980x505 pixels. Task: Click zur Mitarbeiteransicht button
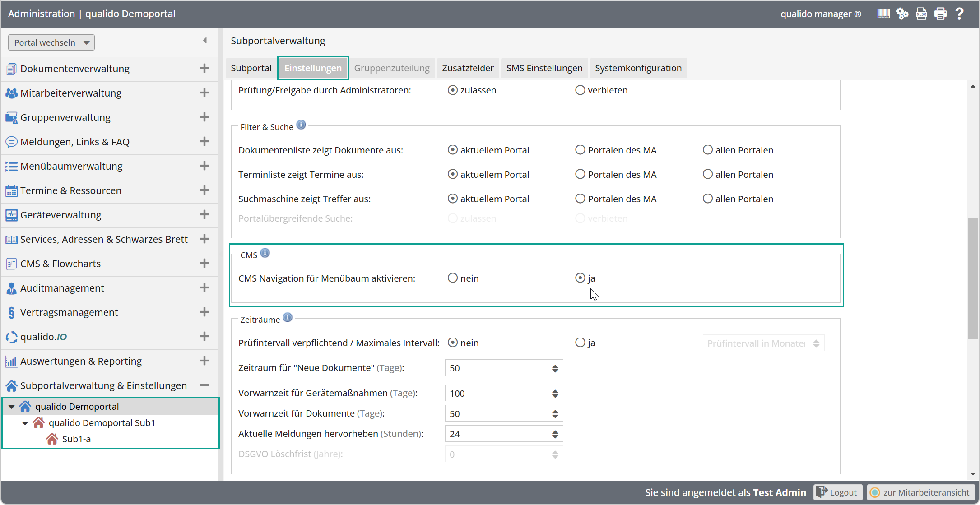(921, 492)
